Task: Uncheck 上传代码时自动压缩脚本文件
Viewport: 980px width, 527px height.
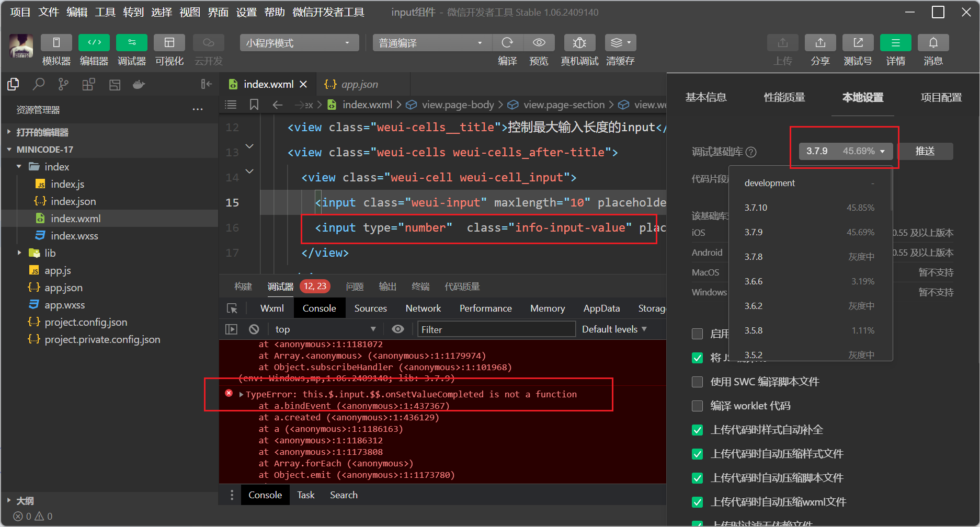Action: 697,478
